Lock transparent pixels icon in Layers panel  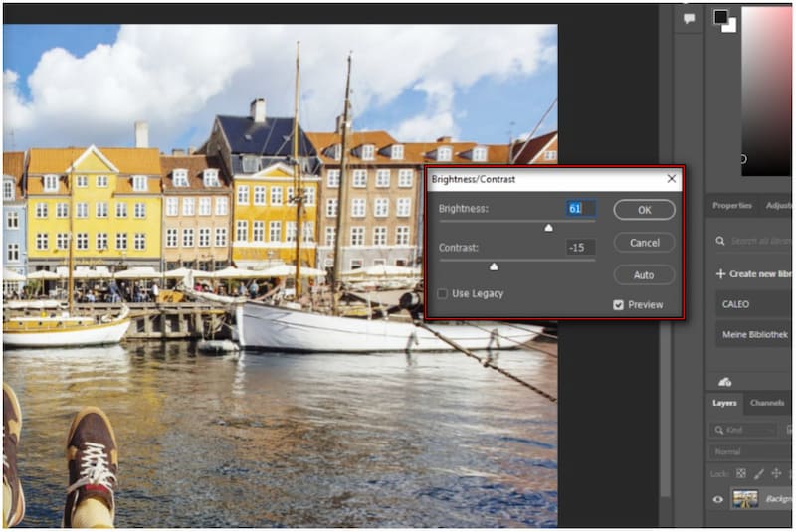(x=740, y=473)
